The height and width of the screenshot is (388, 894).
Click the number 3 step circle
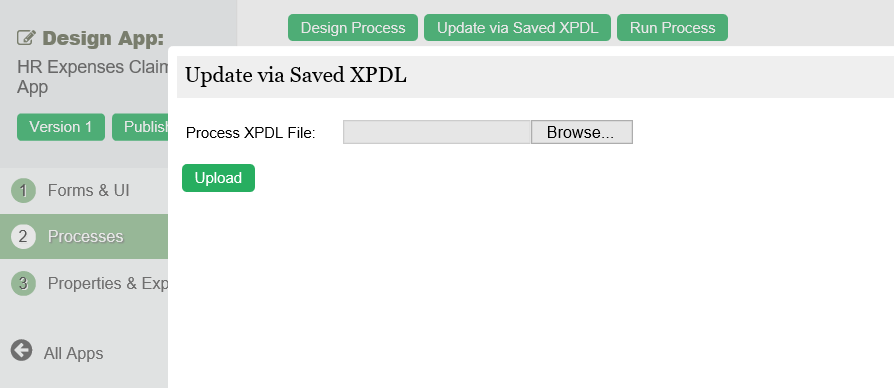click(x=23, y=283)
